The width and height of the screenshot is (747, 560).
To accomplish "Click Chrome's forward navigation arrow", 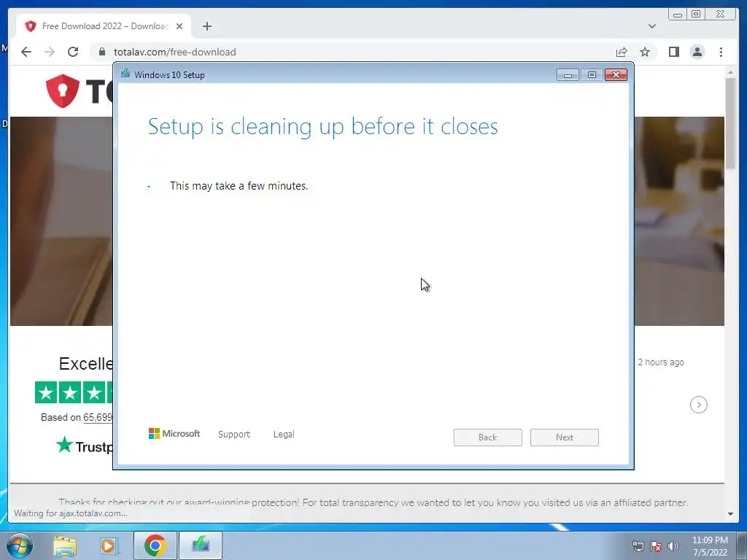I will click(50, 52).
